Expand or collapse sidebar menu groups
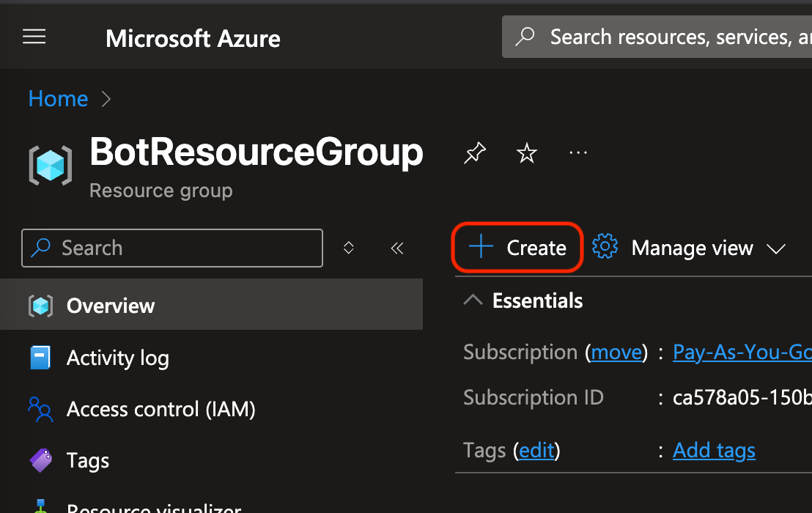The height and width of the screenshot is (513, 812). 349,248
